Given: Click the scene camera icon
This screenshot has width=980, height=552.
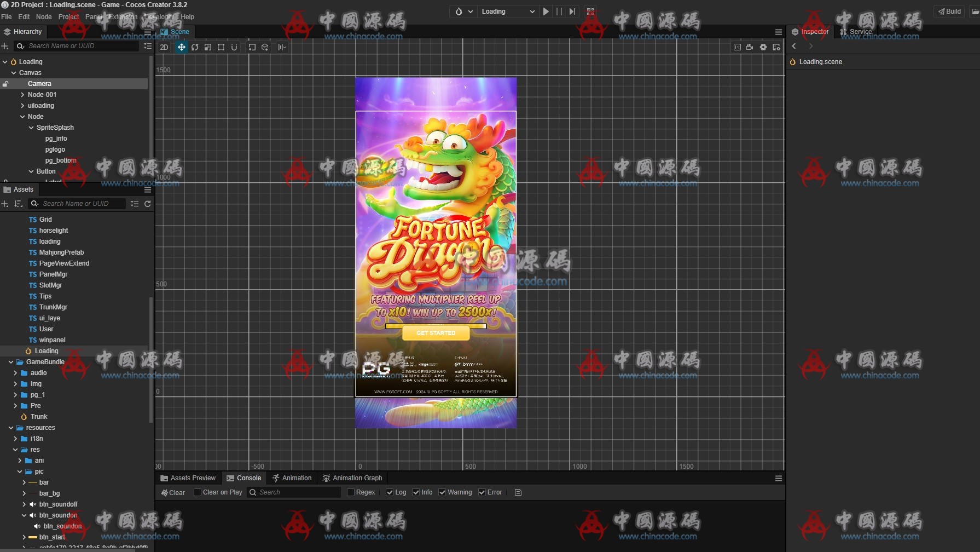Looking at the screenshot, I should click(750, 47).
